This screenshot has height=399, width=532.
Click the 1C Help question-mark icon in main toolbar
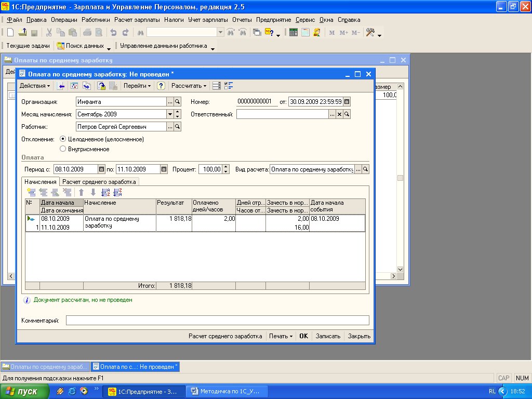[x=270, y=32]
